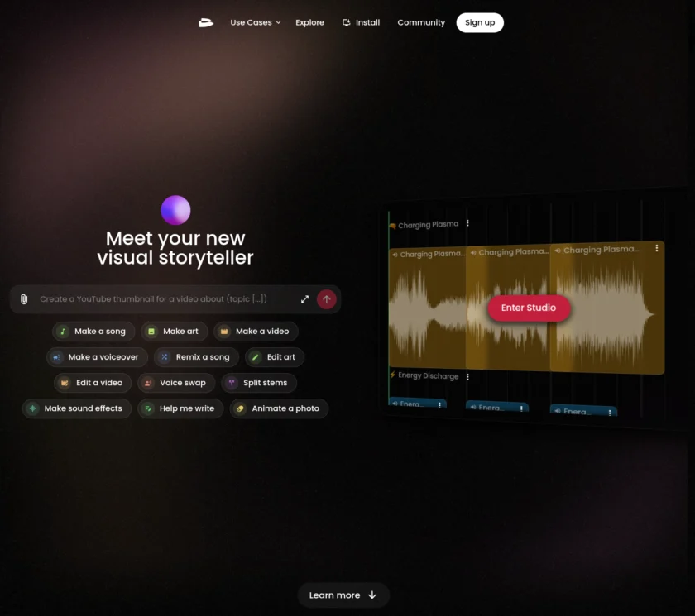
Task: Click the Enter Studio button
Action: coord(529,308)
